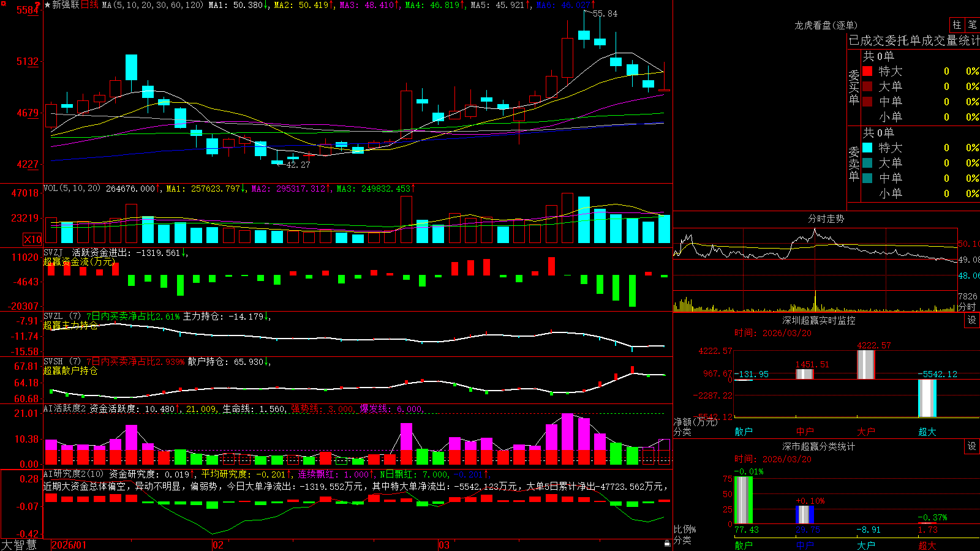Click the SVSH (7) indicator title
The height and width of the screenshot is (551, 980).
point(62,362)
